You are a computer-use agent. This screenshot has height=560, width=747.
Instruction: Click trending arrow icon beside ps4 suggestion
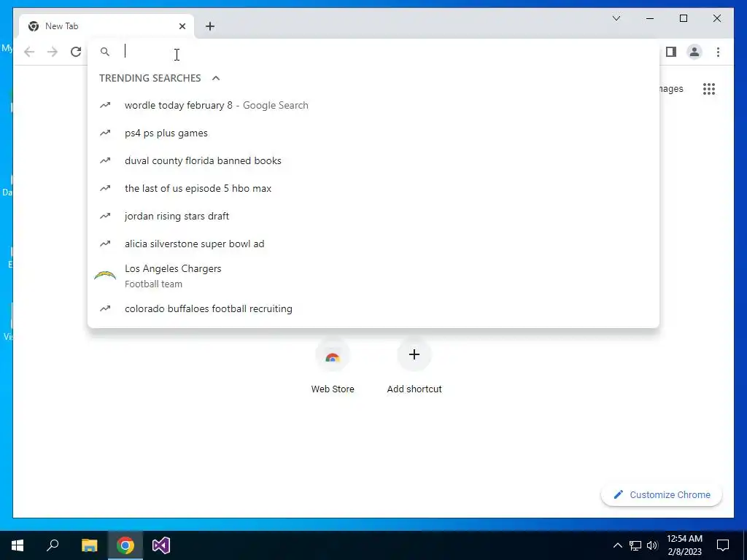point(105,133)
